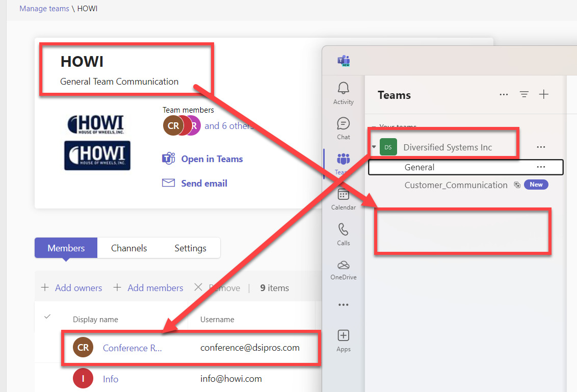Click envelope icon beside Send email
577x392 pixels.
click(169, 183)
